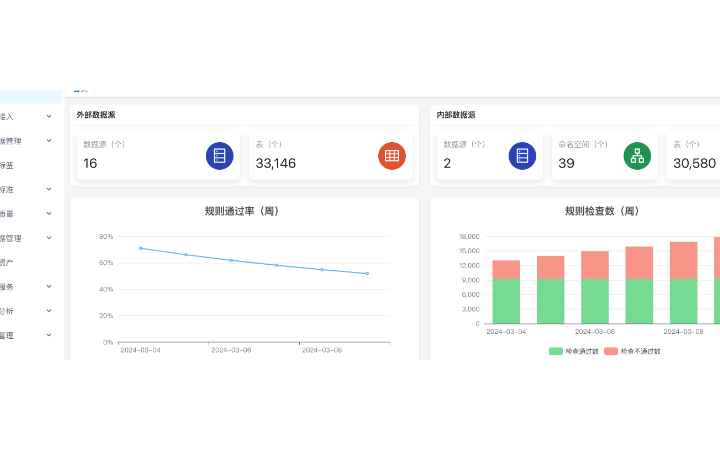Expand the 质量 menu chevron
The image size is (720, 450).
click(x=49, y=213)
